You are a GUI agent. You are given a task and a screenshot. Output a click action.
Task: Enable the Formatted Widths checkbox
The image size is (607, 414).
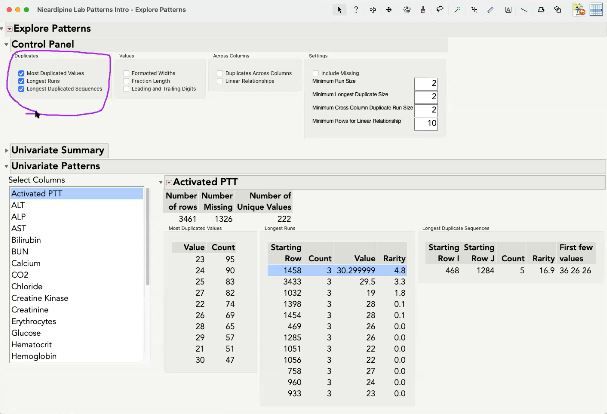coord(125,73)
